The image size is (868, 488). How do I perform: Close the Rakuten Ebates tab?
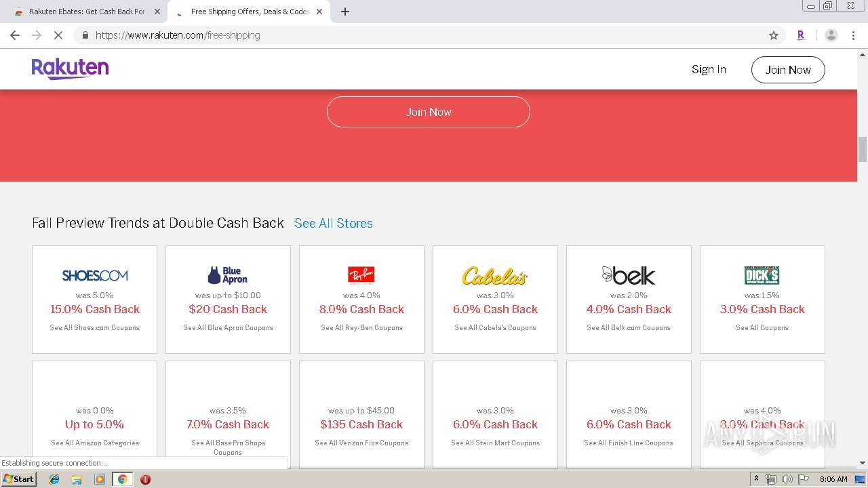pos(157,12)
